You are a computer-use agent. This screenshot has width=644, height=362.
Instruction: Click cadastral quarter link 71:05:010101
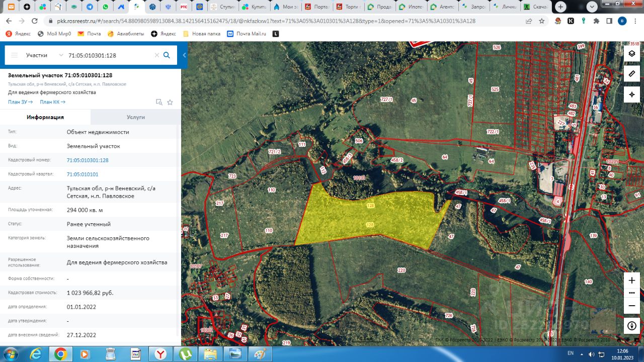pos(83,174)
